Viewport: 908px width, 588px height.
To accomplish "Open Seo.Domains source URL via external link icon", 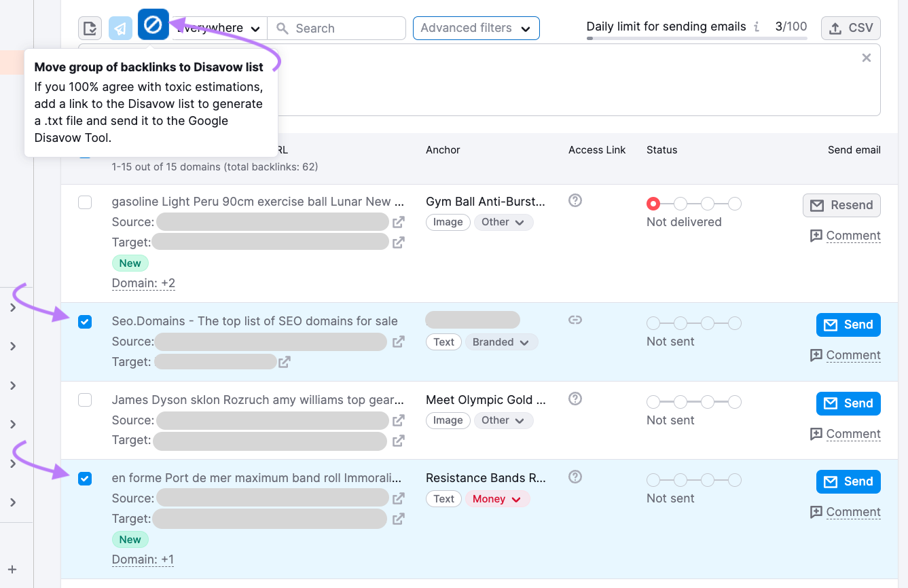I will 397,342.
